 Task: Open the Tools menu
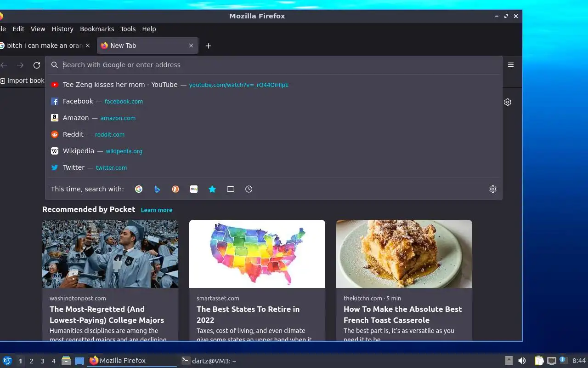[128, 29]
